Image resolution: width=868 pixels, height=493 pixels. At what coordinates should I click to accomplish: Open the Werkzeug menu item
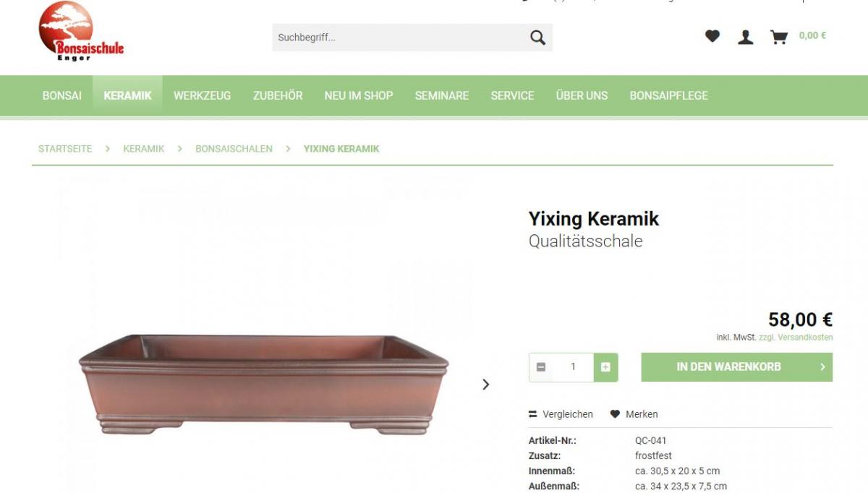[x=203, y=95]
